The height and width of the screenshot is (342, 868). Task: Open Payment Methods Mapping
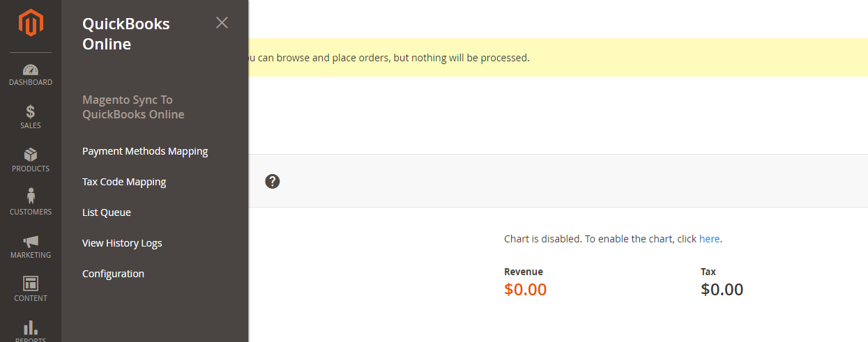pos(145,151)
